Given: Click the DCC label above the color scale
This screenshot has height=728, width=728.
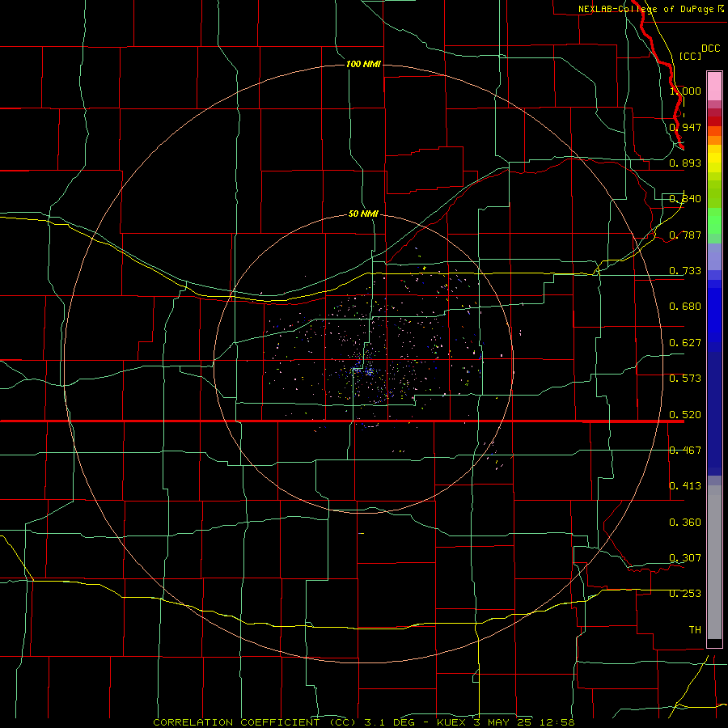Looking at the screenshot, I should (710, 49).
